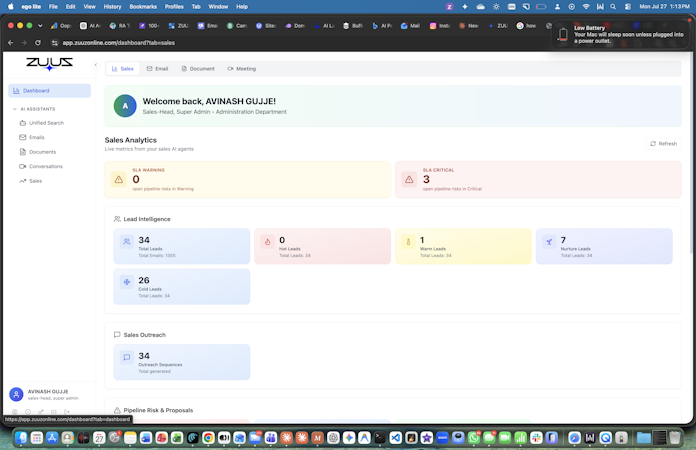The width and height of the screenshot is (696, 450).
Task: Open the site settings icon in address bar
Action: (x=55, y=43)
